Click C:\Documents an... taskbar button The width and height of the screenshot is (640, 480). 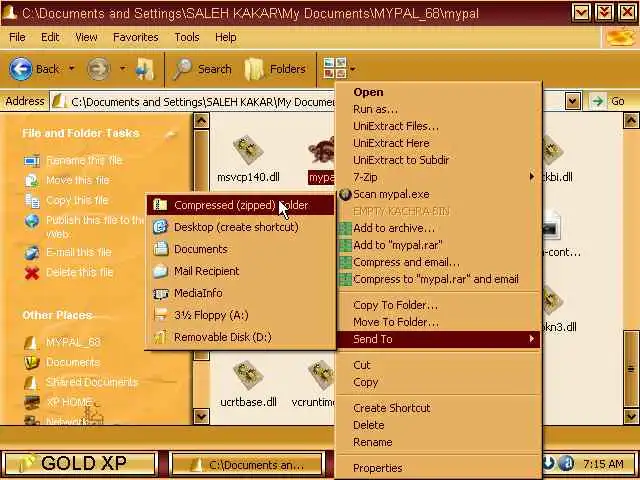click(x=246, y=464)
